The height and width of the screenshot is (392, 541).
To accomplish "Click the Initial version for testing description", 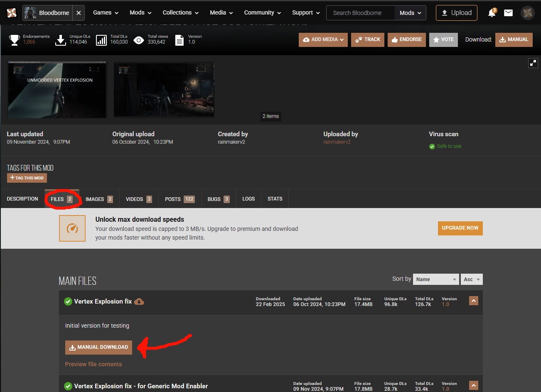I will [97, 326].
